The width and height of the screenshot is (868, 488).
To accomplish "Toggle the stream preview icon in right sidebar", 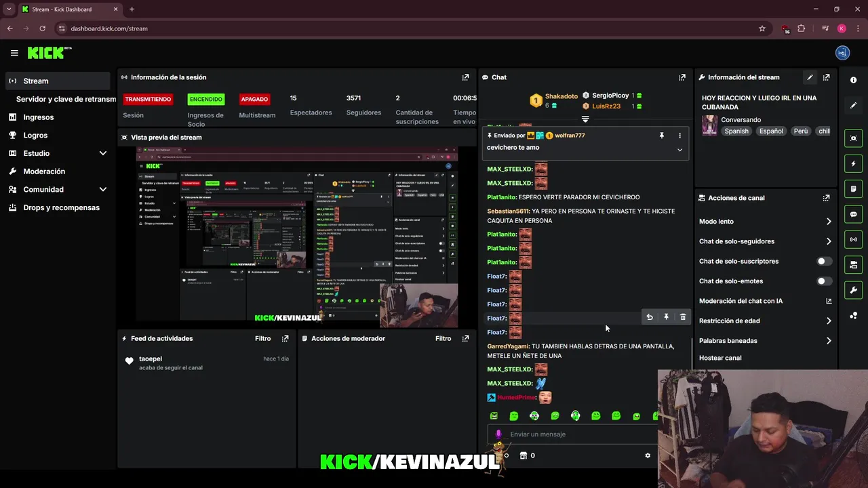I will (853, 138).
